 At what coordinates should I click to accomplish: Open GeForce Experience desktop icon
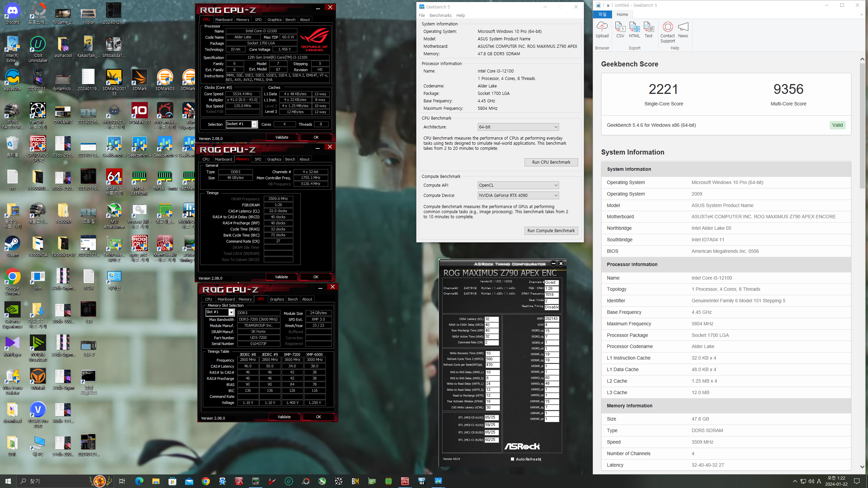click(x=13, y=315)
